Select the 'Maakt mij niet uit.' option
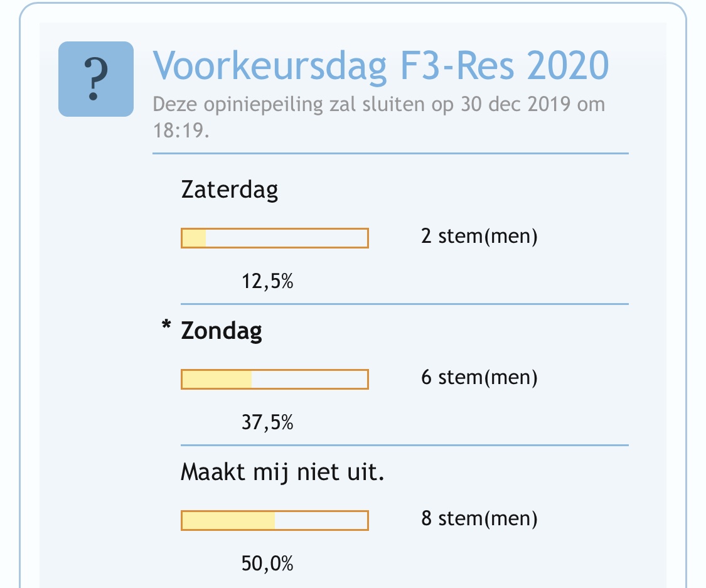Viewport: 706px width, 588px height. [x=283, y=473]
